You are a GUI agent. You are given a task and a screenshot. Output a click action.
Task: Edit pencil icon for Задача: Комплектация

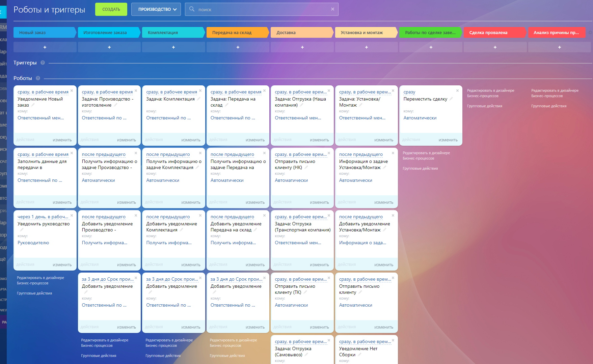tap(198, 99)
